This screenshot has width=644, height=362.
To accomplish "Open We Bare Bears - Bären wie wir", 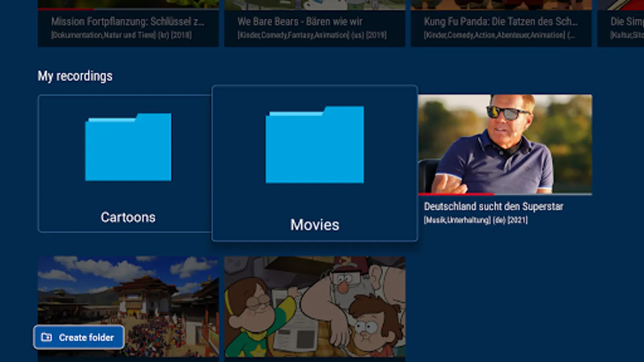I will coord(315,23).
